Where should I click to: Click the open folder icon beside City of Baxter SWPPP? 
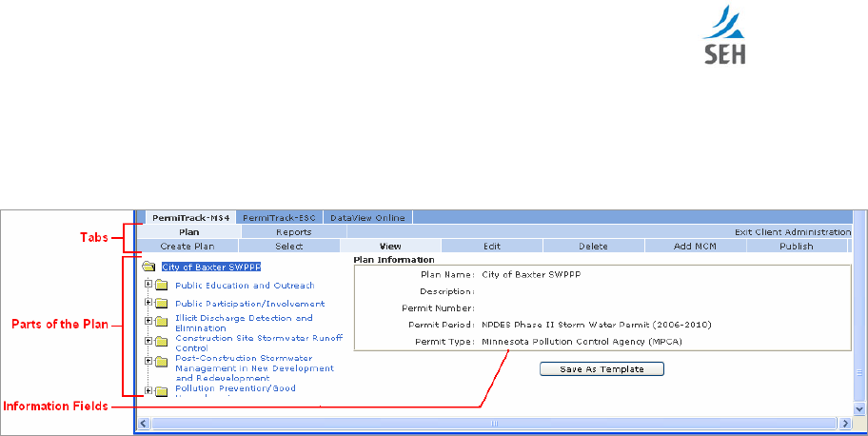[148, 267]
